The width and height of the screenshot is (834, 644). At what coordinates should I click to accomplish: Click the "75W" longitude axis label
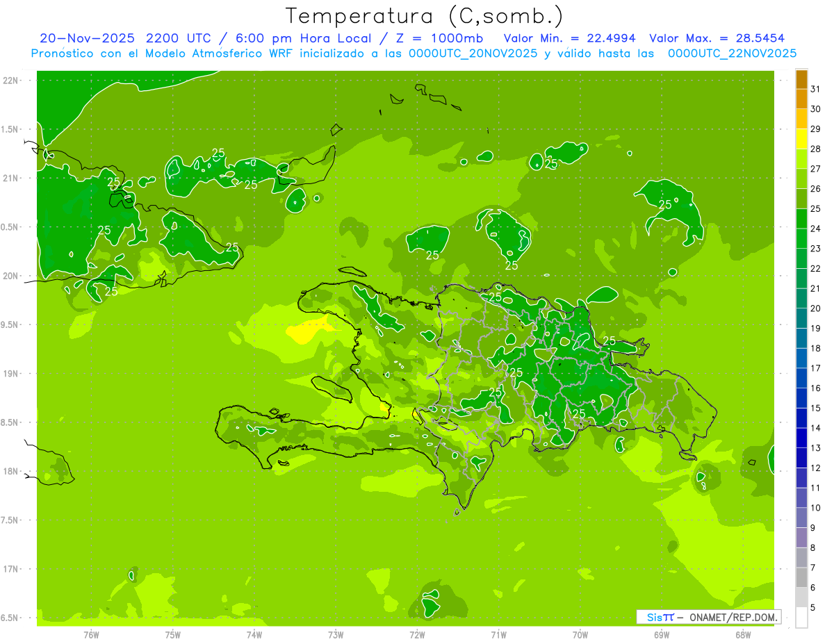tap(172, 635)
